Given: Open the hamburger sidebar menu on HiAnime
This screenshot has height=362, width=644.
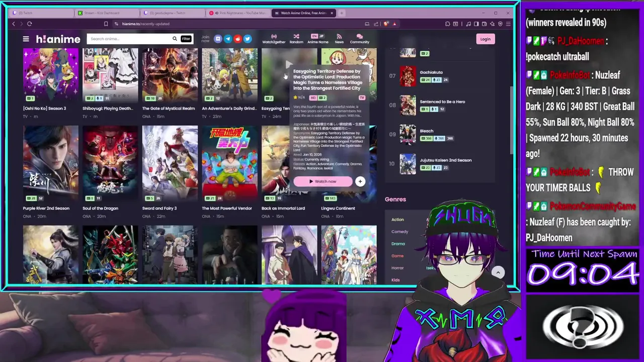Looking at the screenshot, I should 26,39.
